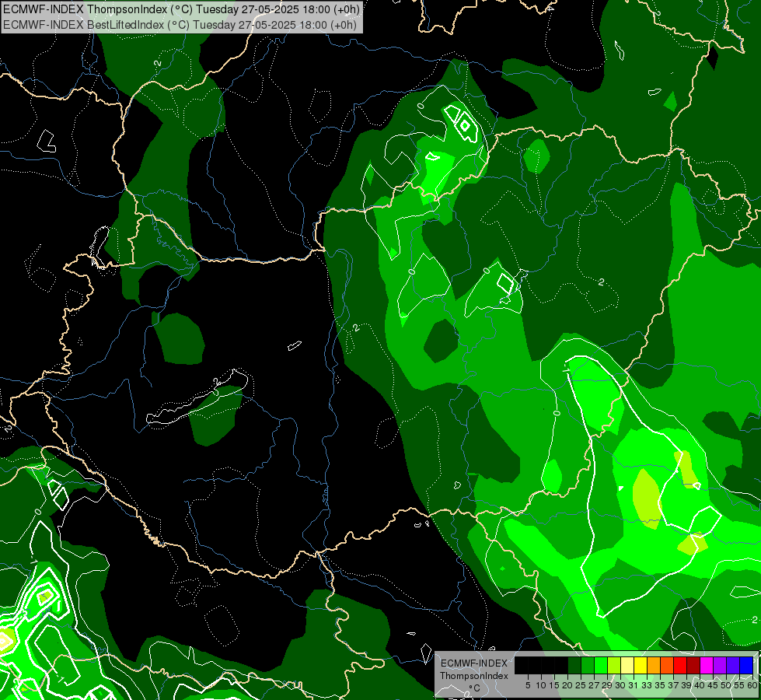The width and height of the screenshot is (761, 700).
Task: Select the medium green 25–27 legend swatch
Action: pos(587,665)
